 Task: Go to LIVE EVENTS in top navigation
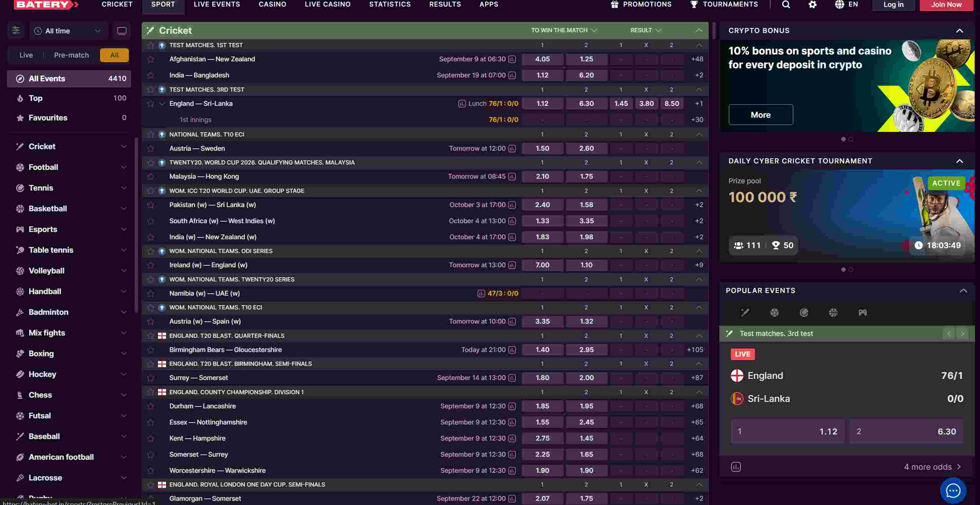point(217,5)
